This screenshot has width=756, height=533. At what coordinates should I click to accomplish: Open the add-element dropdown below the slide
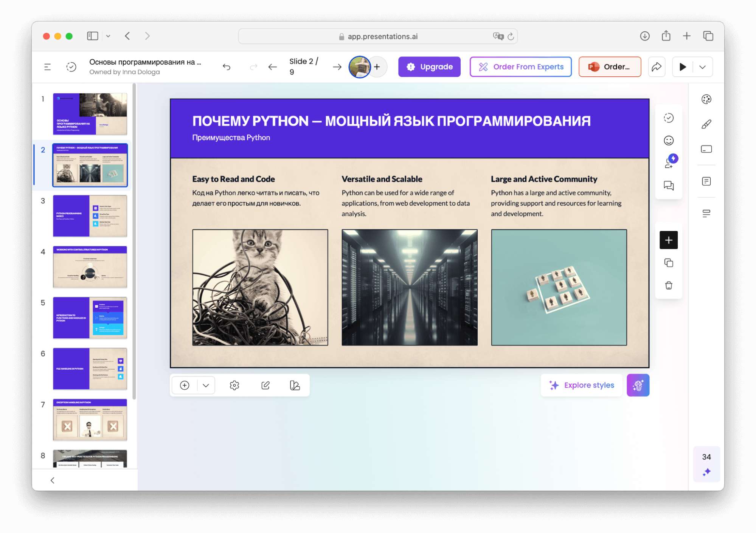pos(206,385)
